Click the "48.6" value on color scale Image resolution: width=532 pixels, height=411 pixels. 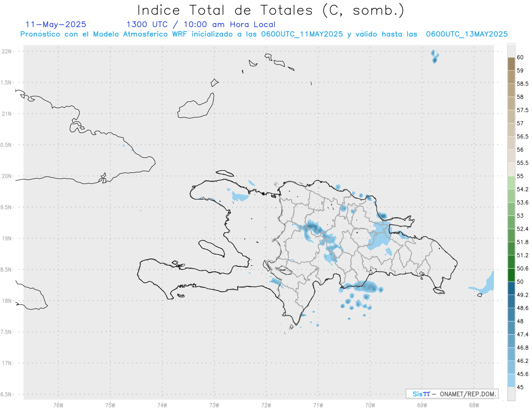pos(522,308)
